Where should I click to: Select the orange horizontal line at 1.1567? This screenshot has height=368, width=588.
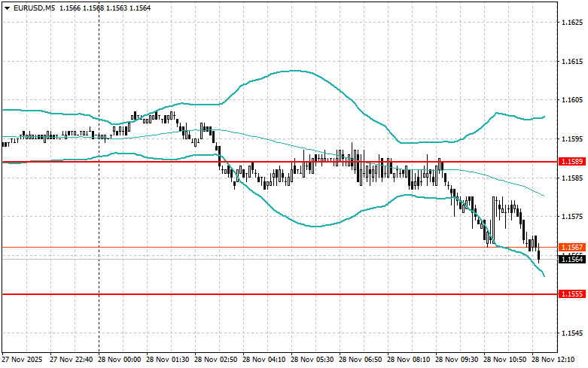(x=279, y=248)
